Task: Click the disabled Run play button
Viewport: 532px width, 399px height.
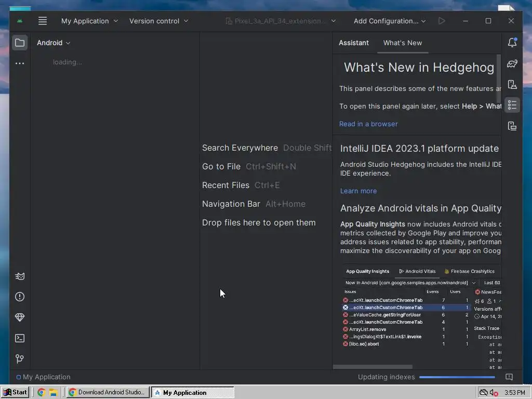Action: coord(442,21)
